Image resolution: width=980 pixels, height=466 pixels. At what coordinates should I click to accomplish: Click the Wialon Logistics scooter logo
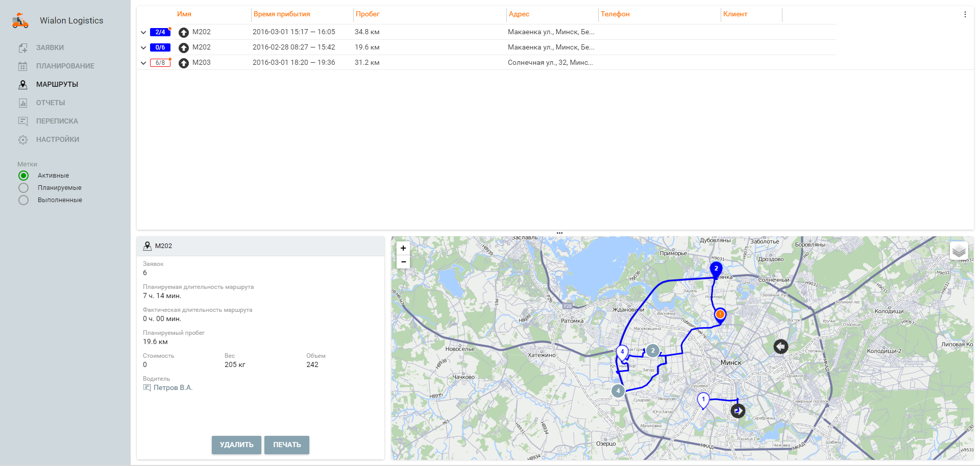(x=20, y=21)
